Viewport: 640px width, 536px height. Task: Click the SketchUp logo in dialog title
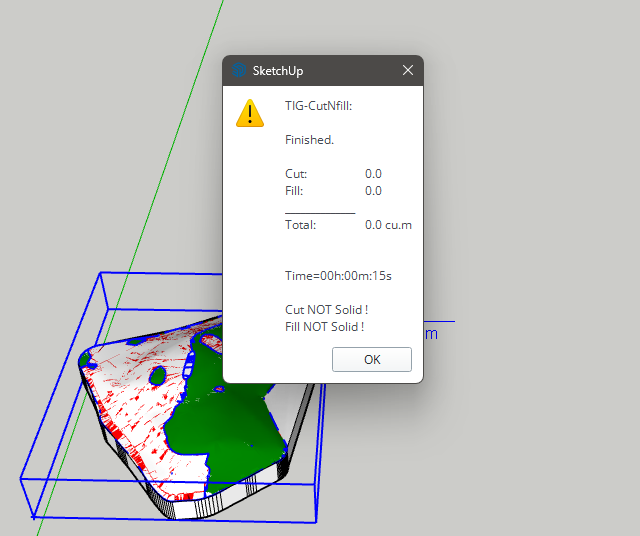(239, 70)
